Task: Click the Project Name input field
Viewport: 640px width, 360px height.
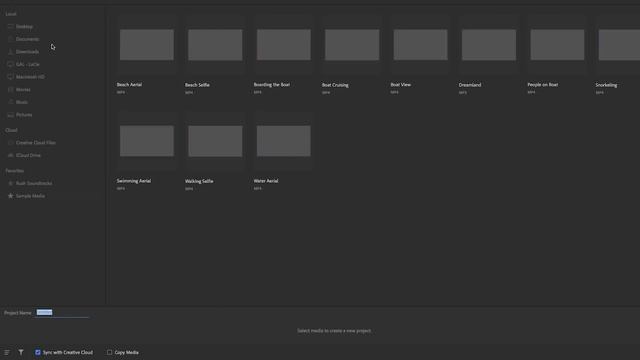Action: (x=62, y=313)
